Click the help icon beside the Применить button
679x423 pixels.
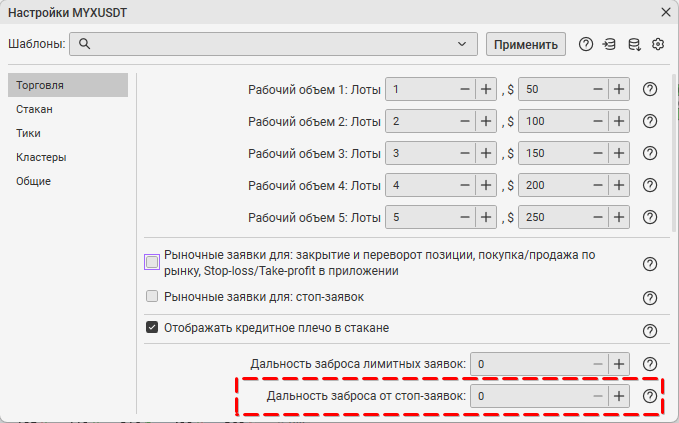coord(586,44)
